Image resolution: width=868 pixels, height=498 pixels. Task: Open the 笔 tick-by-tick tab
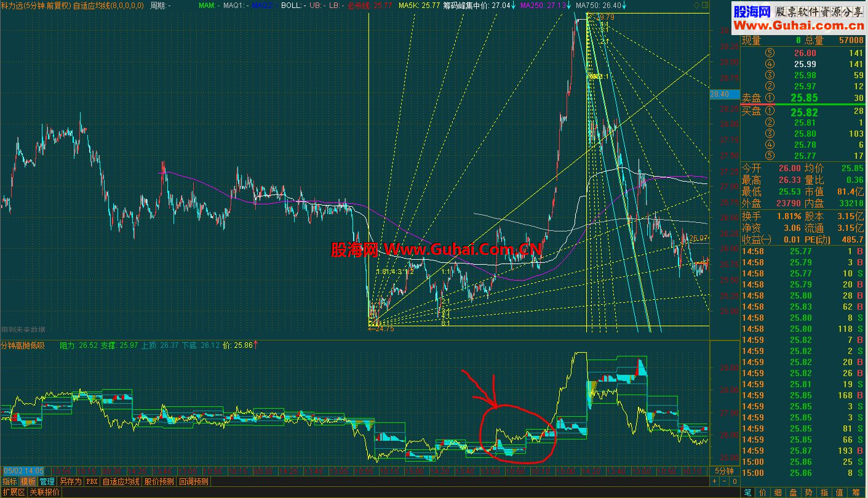pyautogui.click(x=747, y=492)
